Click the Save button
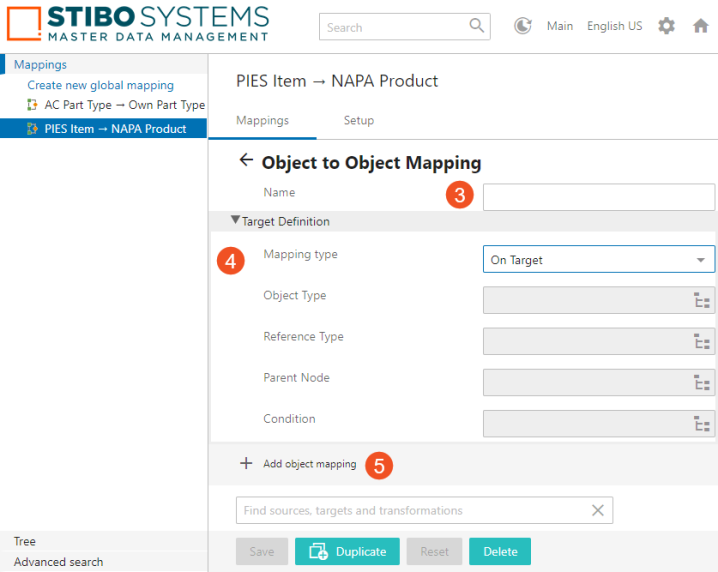The image size is (718, 572). [262, 551]
